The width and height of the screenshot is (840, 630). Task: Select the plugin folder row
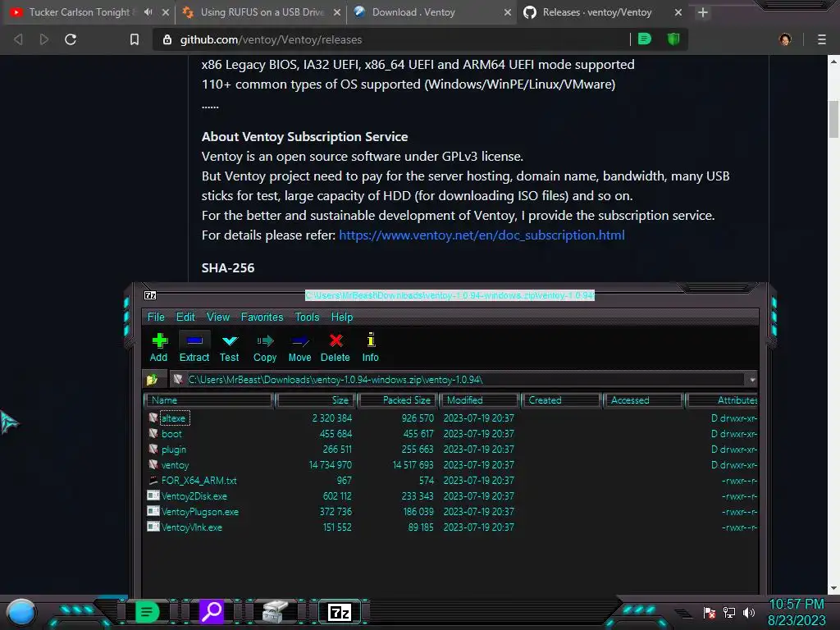(x=452, y=450)
